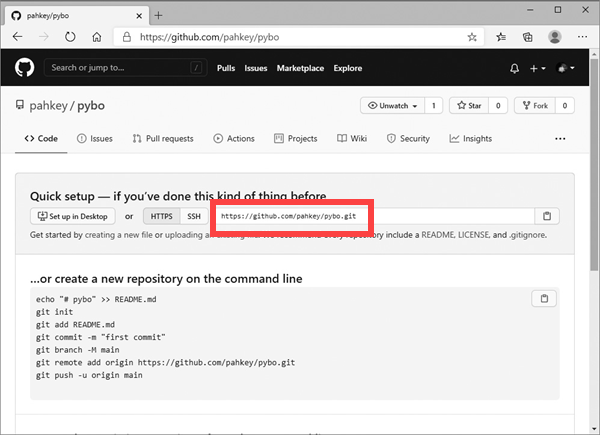
Task: Select the SSH clone protocol
Action: (194, 216)
